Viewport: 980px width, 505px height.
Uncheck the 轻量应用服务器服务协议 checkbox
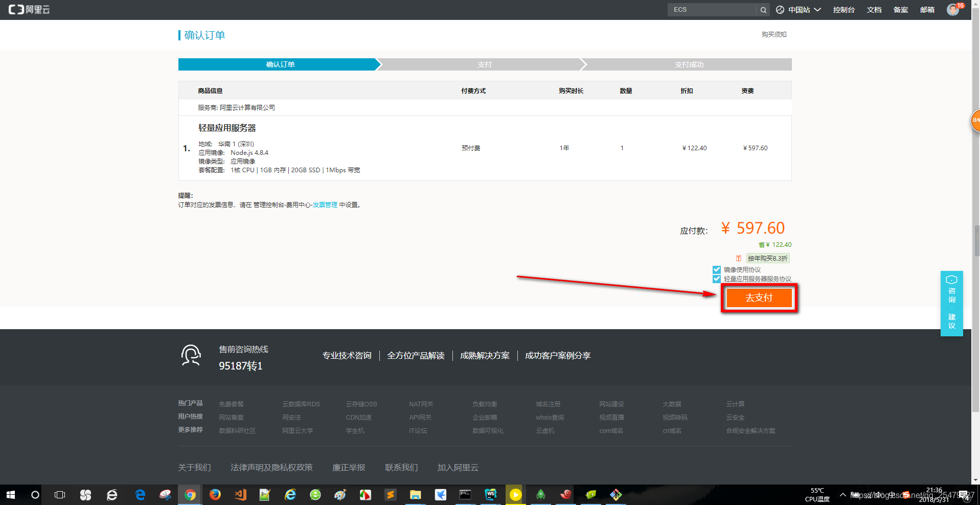716,279
